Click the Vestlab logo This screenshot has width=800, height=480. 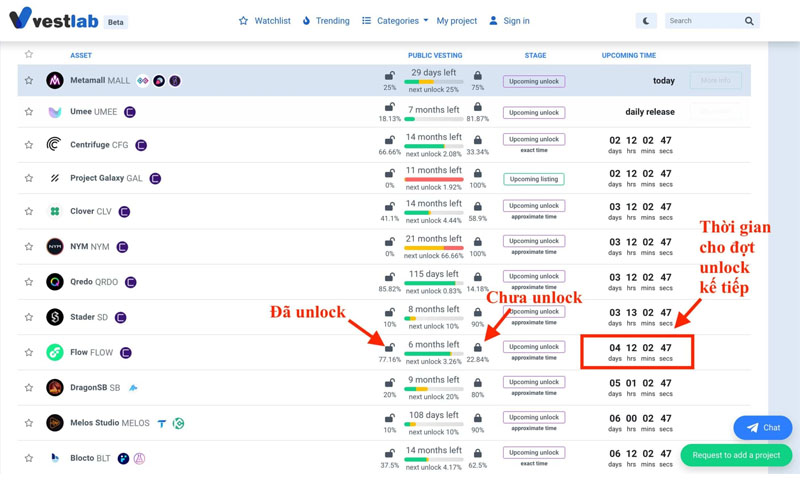click(x=54, y=18)
